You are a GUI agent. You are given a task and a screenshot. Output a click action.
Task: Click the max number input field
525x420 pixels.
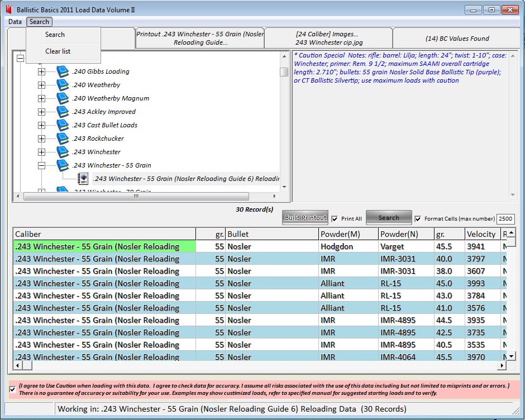pyautogui.click(x=505, y=219)
